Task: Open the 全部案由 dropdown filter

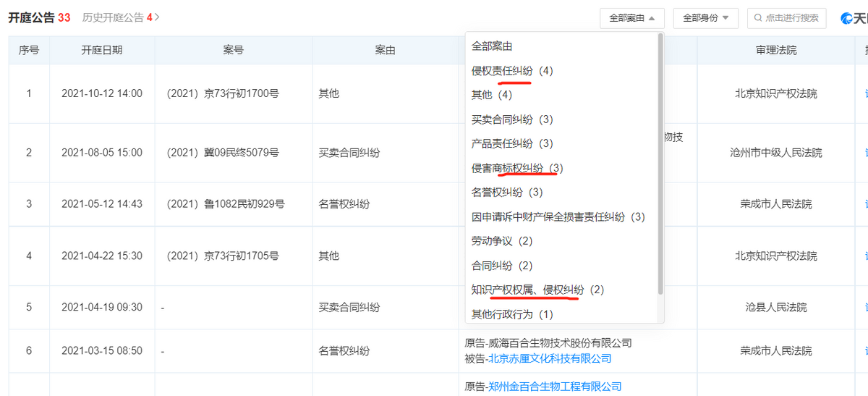Action: tap(632, 18)
